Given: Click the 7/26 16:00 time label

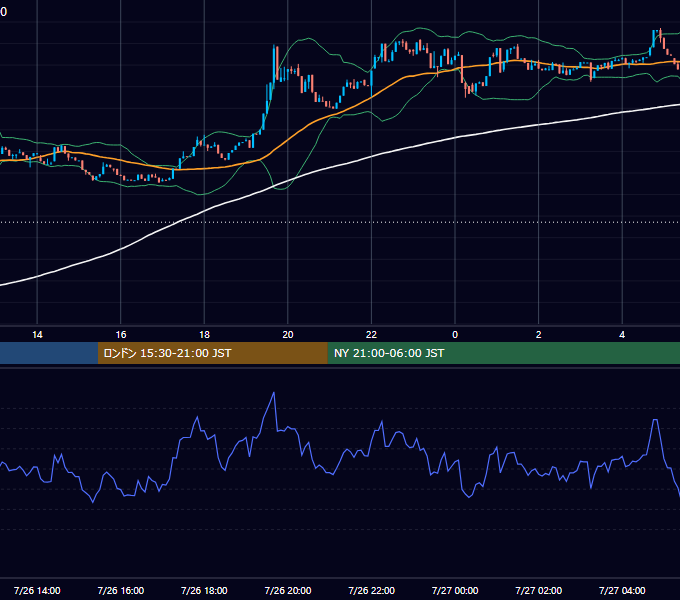Looking at the screenshot, I should click(x=121, y=590).
